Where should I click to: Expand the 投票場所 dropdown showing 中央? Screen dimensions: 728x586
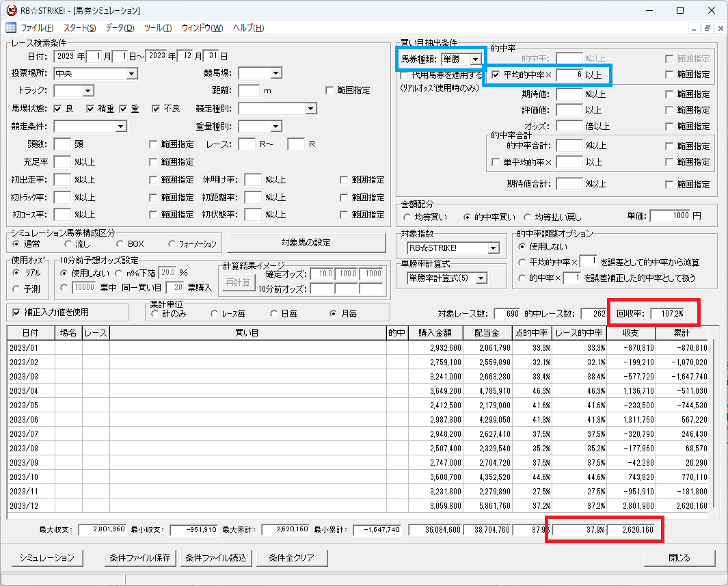click(133, 74)
